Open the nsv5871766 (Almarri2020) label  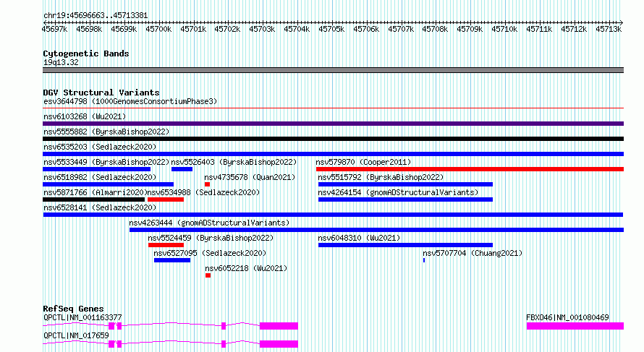pyautogui.click(x=96, y=192)
